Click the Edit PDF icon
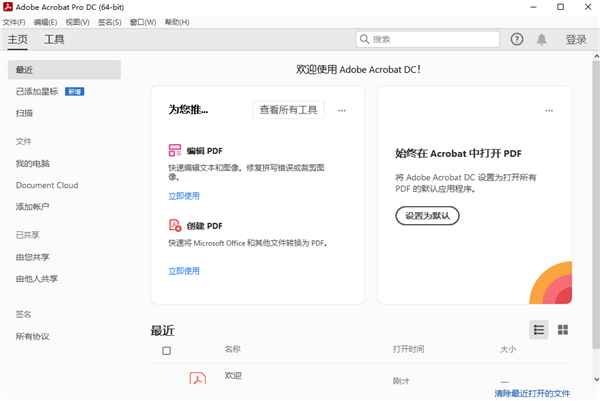This screenshot has height=401, width=600. pos(175,151)
